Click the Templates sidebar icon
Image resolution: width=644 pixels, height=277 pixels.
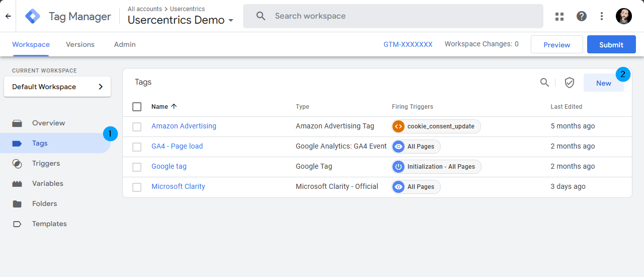(17, 224)
